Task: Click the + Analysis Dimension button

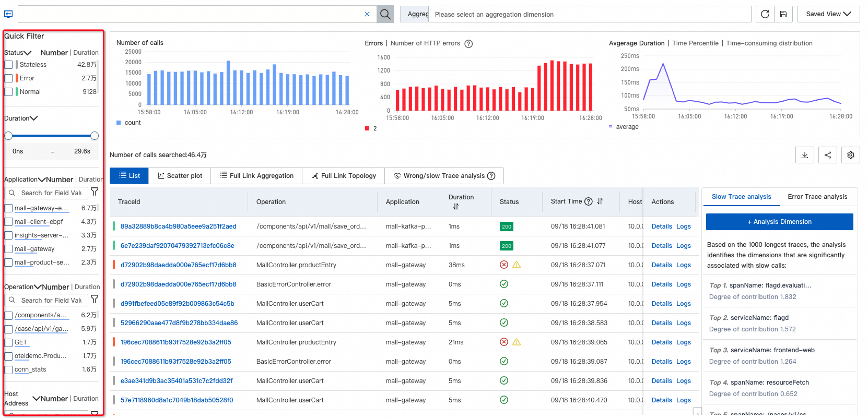Action: [779, 222]
